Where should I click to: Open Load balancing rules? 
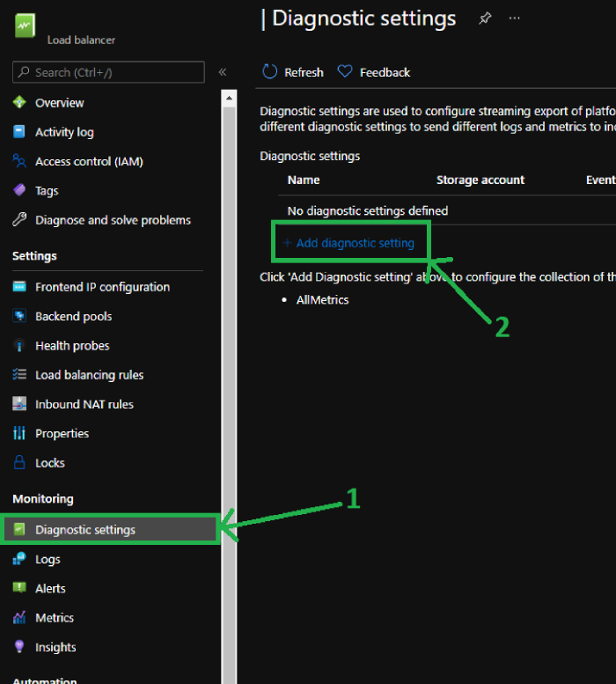pos(89,375)
